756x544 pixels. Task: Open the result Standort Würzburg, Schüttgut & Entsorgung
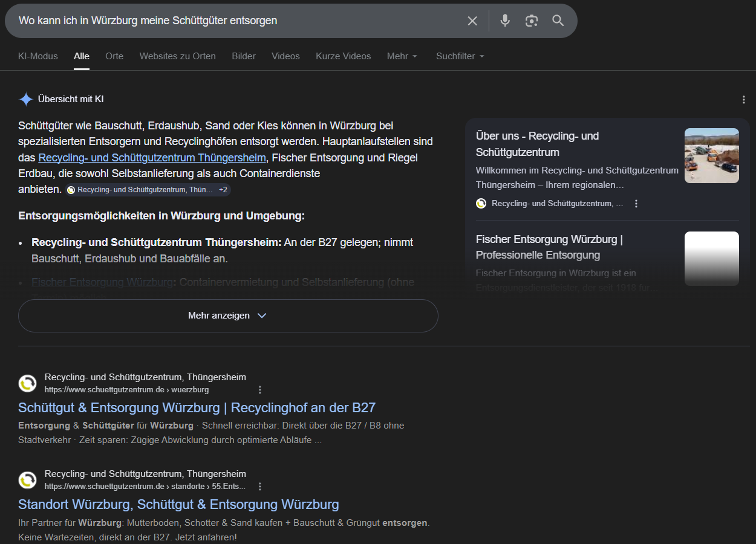point(178,504)
